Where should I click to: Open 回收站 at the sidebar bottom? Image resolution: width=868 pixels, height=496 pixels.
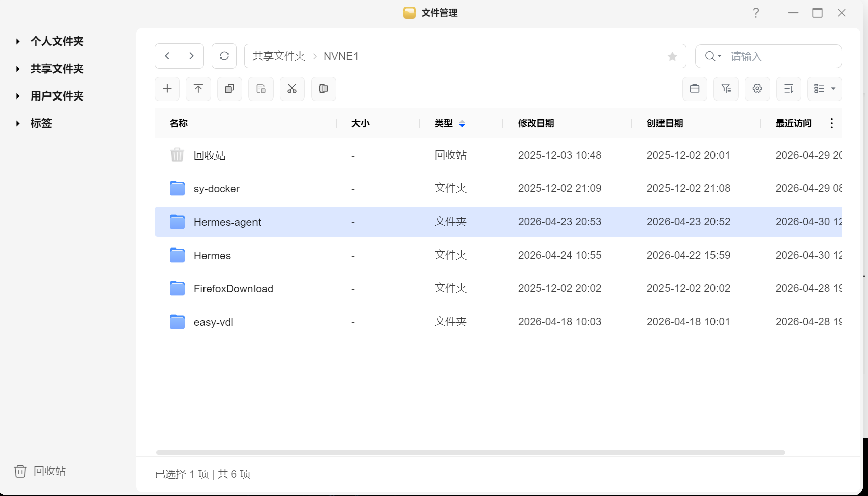[x=40, y=471]
